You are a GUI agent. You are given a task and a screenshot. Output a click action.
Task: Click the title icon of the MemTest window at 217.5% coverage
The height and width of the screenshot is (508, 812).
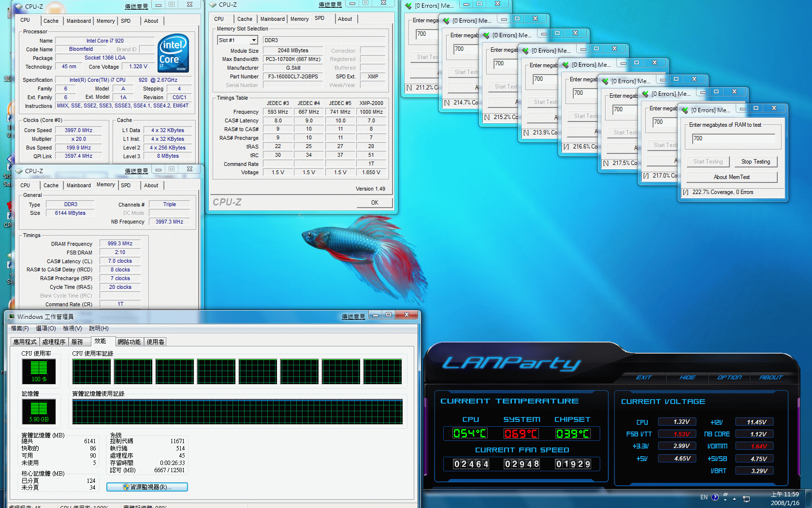[605, 81]
